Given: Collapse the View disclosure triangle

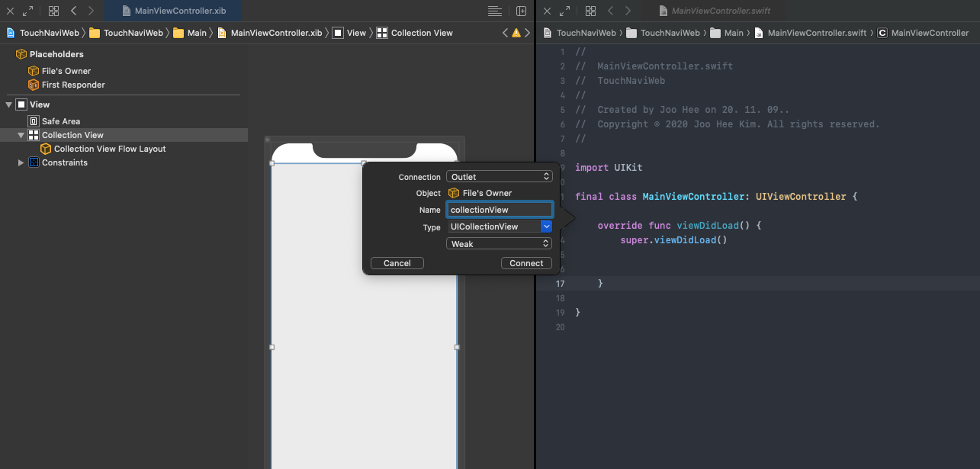Looking at the screenshot, I should coord(8,104).
